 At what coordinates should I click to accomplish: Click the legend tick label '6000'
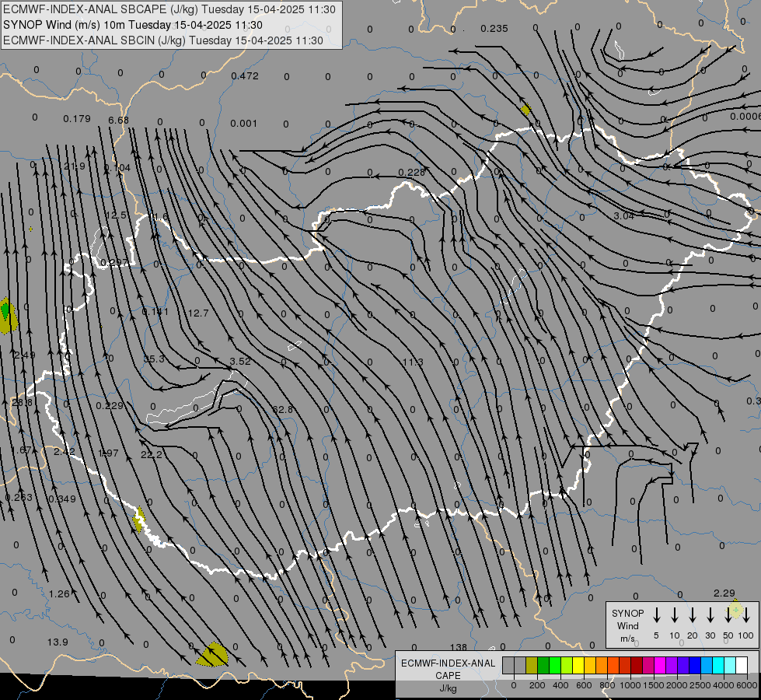click(x=747, y=685)
